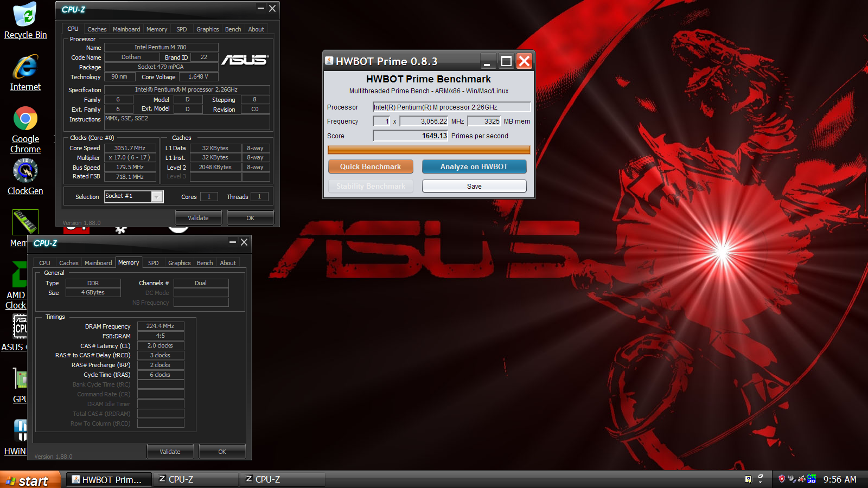
Task: Click the Bus Speed value 179.5 MHz
Action: (x=130, y=168)
